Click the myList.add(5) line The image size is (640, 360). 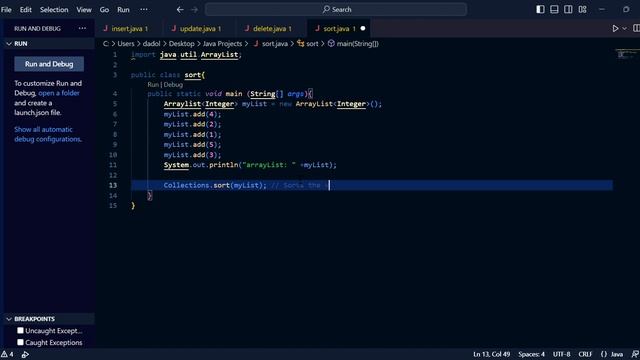[192, 144]
